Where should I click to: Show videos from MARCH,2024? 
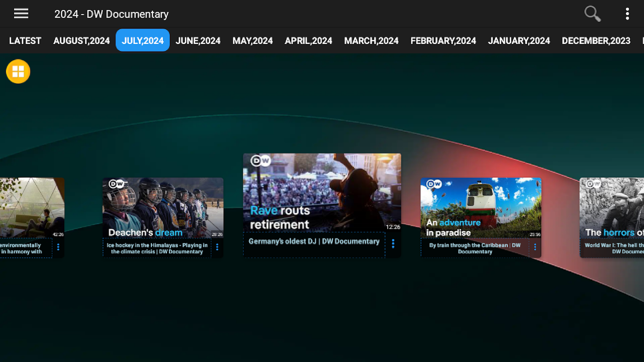[x=371, y=41]
